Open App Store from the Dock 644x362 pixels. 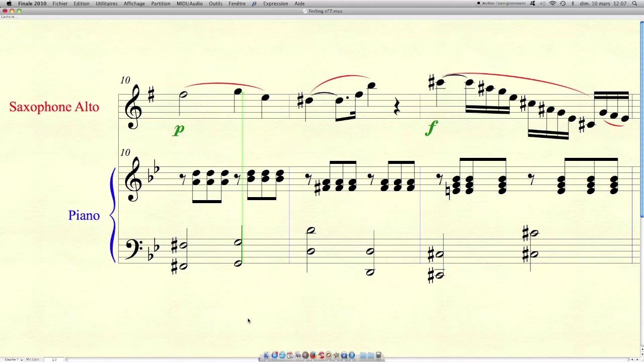tap(275, 355)
